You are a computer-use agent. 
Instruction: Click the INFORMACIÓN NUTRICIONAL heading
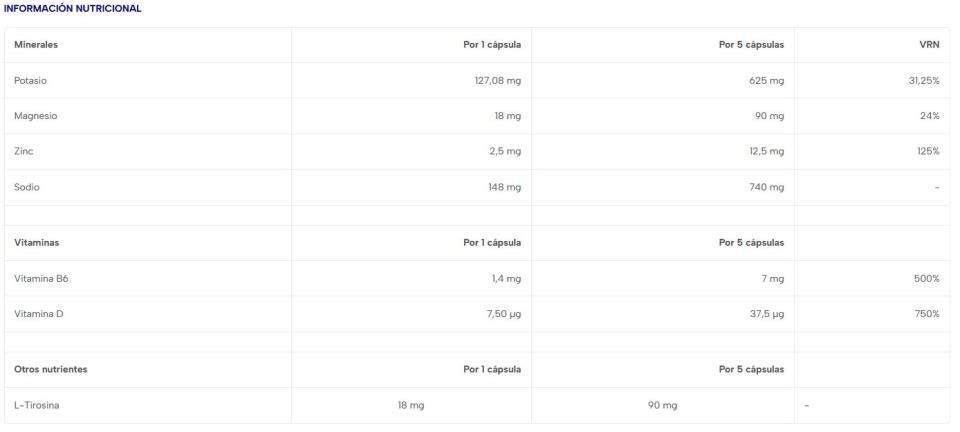point(72,9)
